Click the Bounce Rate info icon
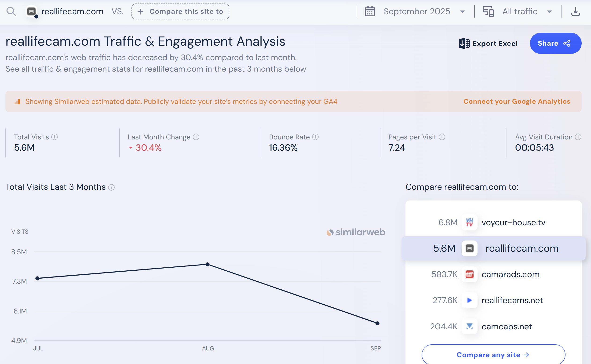Screen dimensions: 591x364 click(315, 137)
